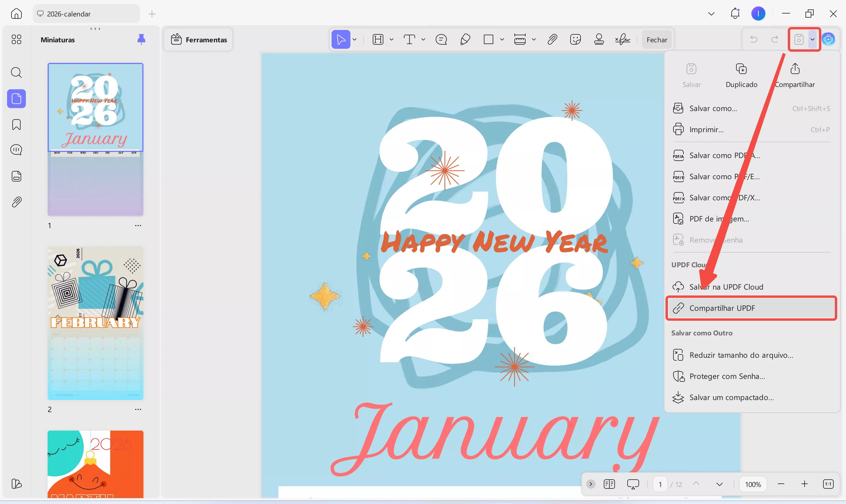
Task: Select the signature tool
Action: pos(622,40)
